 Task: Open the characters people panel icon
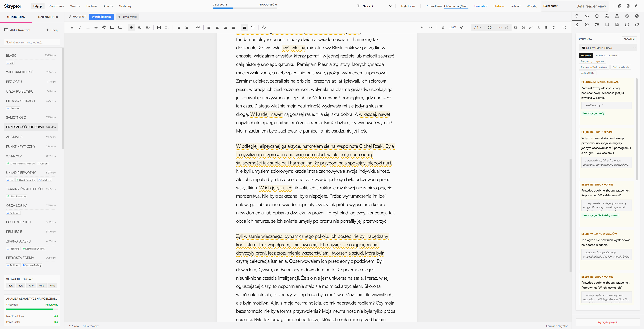607,16
